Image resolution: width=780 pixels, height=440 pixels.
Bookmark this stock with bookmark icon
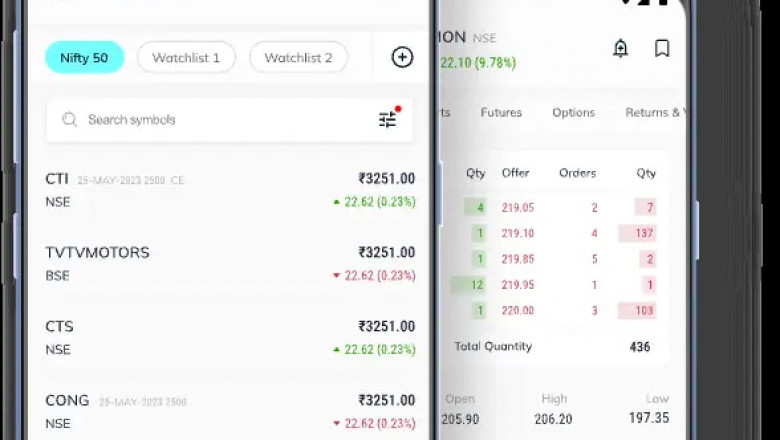coord(662,49)
